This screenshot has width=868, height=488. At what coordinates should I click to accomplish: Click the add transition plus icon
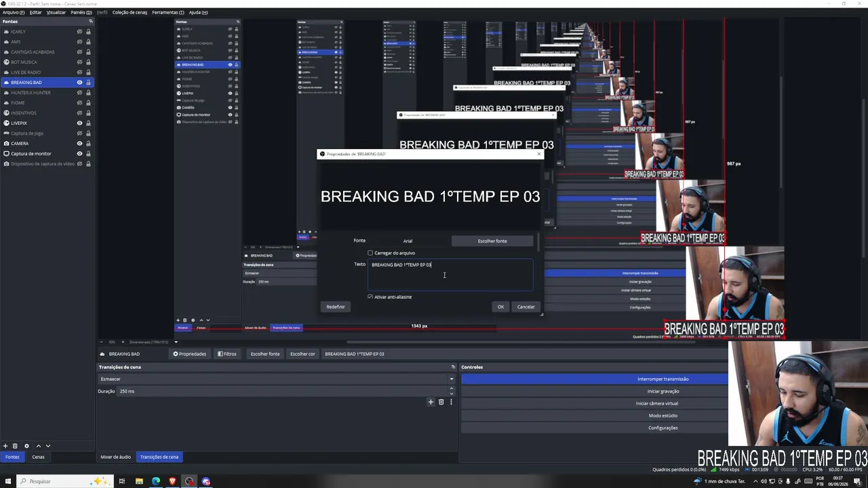(x=431, y=402)
